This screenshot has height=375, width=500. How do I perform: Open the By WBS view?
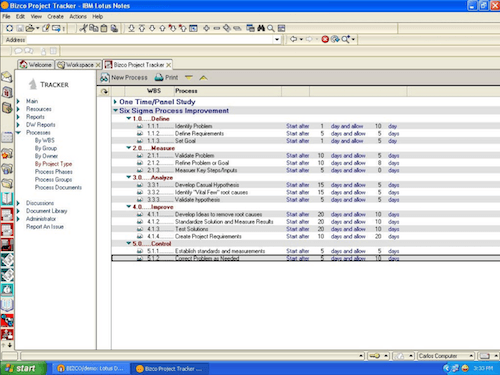pyautogui.click(x=45, y=140)
